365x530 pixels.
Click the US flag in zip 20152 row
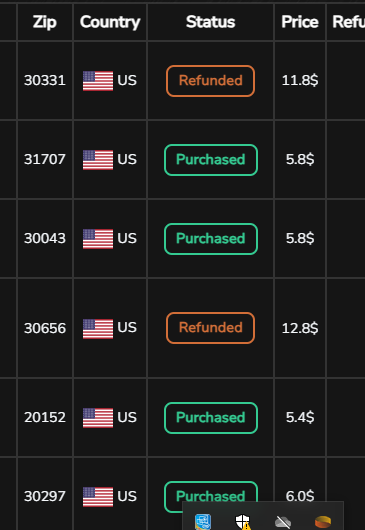pyautogui.click(x=98, y=418)
